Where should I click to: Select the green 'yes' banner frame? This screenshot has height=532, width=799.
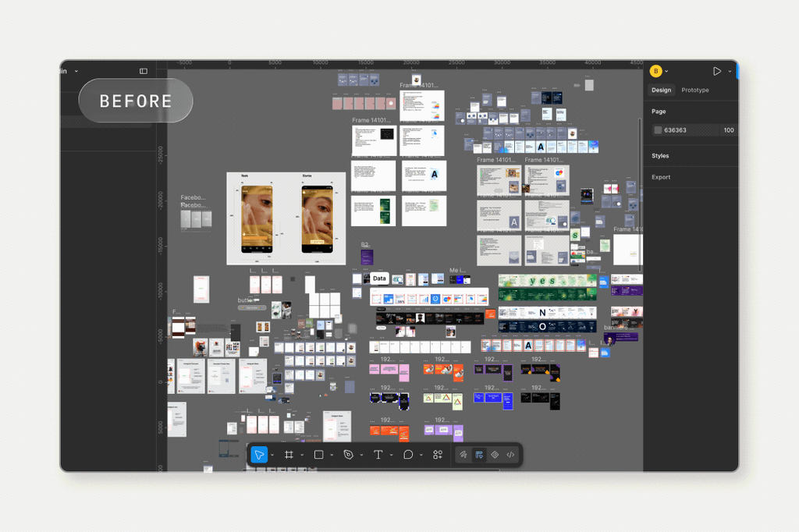(x=547, y=281)
